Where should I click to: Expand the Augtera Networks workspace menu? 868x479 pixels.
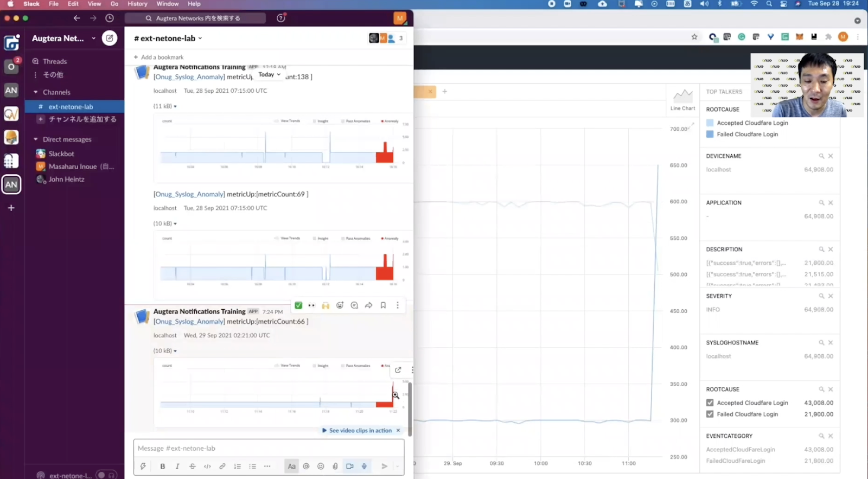coord(63,38)
